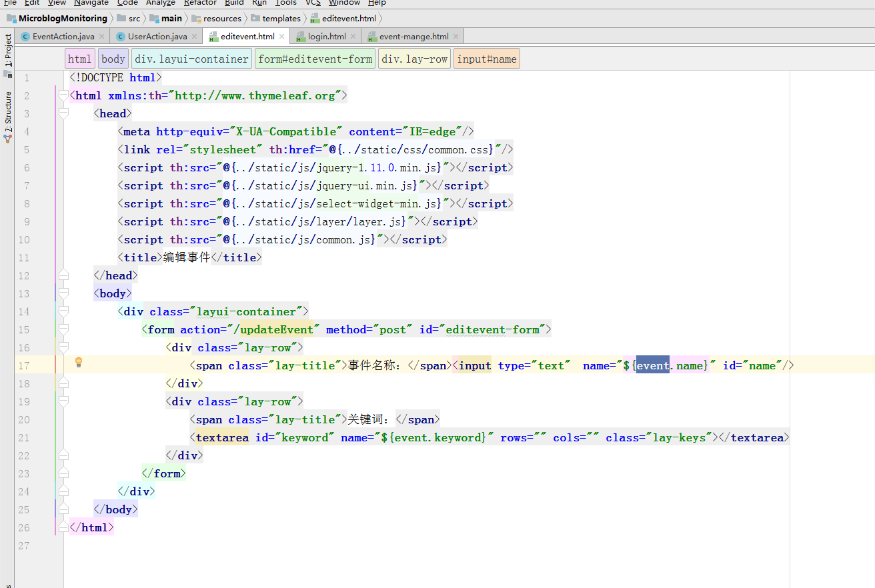This screenshot has width=875, height=588.
Task: Collapse the head tag fold on line 3
Action: click(x=63, y=113)
